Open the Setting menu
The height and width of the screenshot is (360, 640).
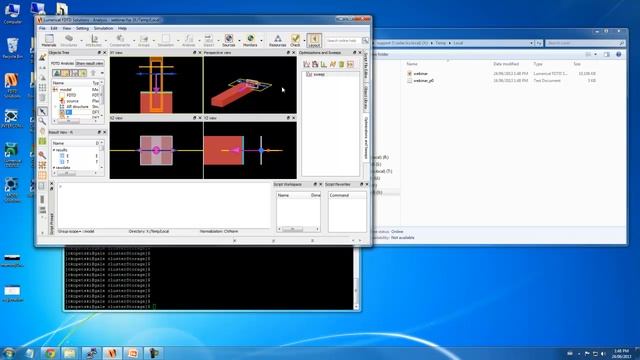click(x=82, y=28)
